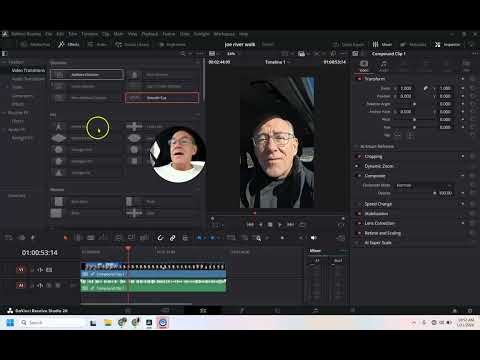The width and height of the screenshot is (480, 360).
Task: Expand the Speed Change section
Action: 378,204
